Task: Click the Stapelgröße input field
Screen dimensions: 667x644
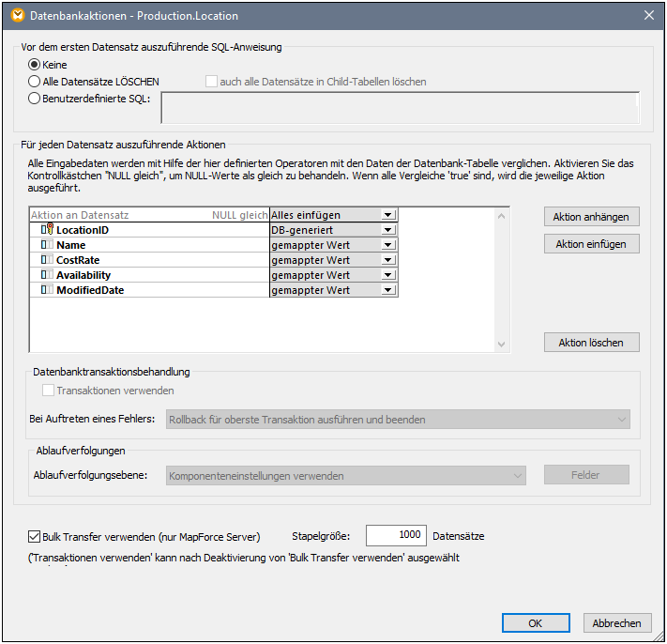Action: pyautogui.click(x=395, y=535)
